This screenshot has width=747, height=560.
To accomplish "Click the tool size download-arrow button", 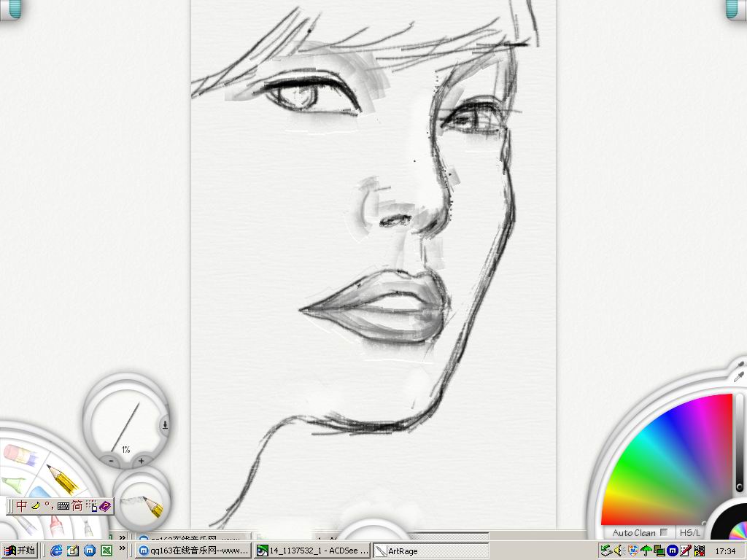I will [166, 424].
